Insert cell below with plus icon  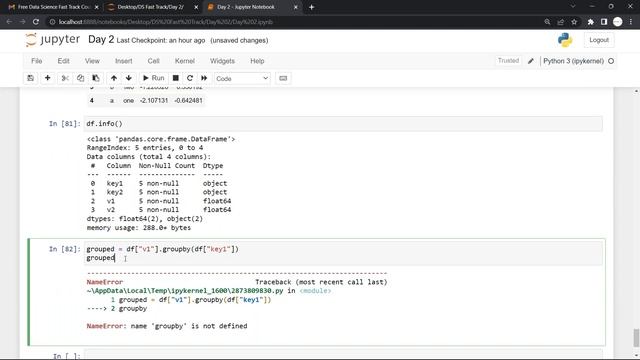point(47,78)
